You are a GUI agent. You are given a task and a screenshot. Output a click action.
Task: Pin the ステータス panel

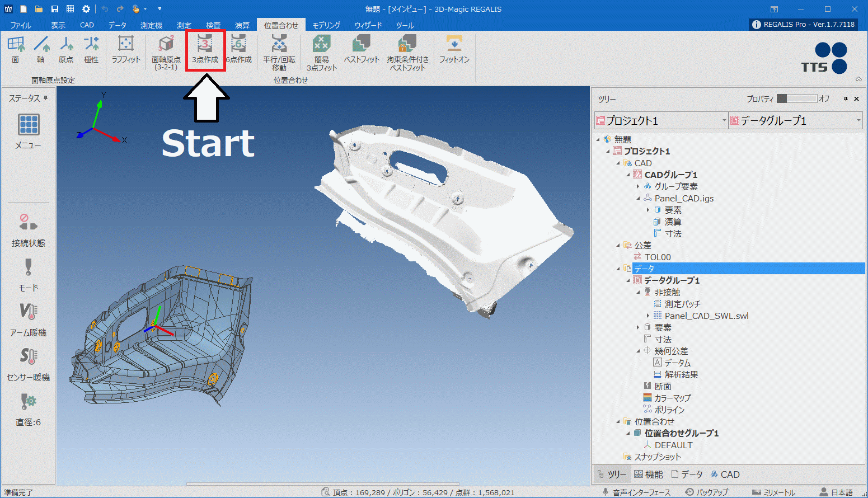46,98
